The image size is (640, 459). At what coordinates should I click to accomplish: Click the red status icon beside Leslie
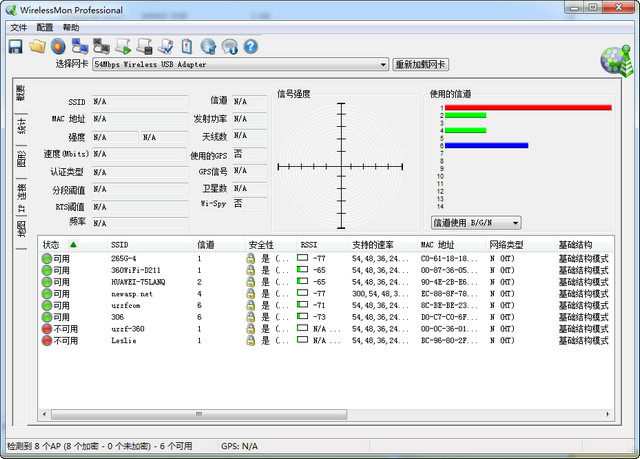(47, 340)
